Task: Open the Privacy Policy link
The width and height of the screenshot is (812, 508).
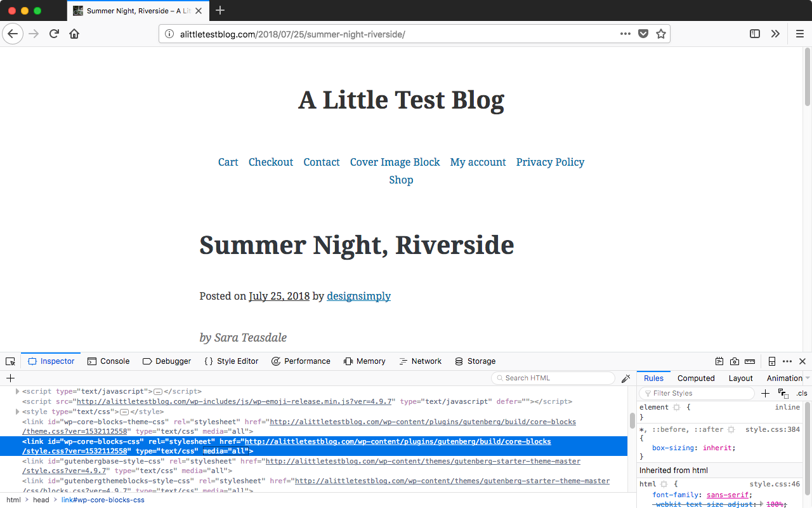Action: tap(551, 162)
